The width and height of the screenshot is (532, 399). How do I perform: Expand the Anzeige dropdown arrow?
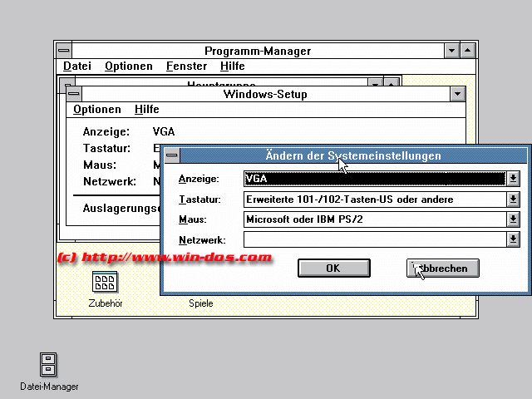pyautogui.click(x=513, y=178)
